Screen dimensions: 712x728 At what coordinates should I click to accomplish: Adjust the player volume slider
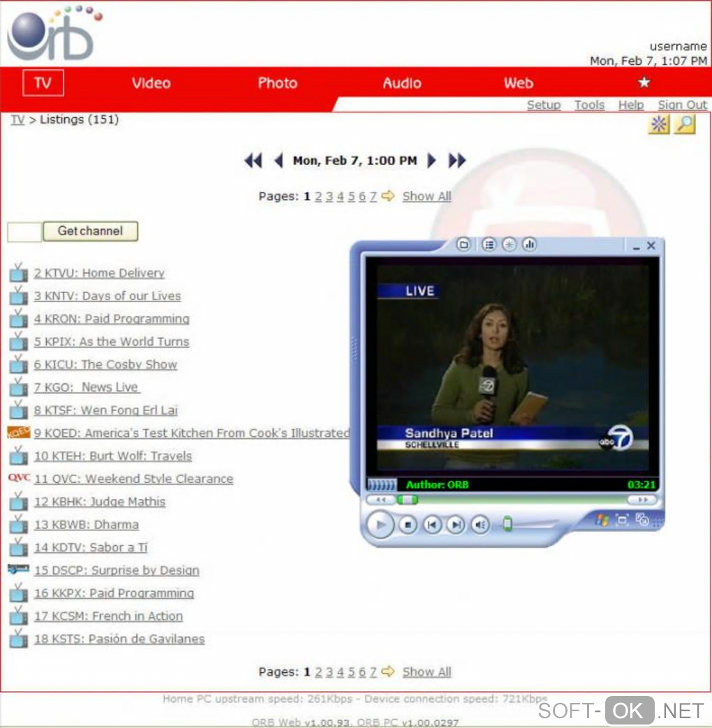(x=507, y=524)
